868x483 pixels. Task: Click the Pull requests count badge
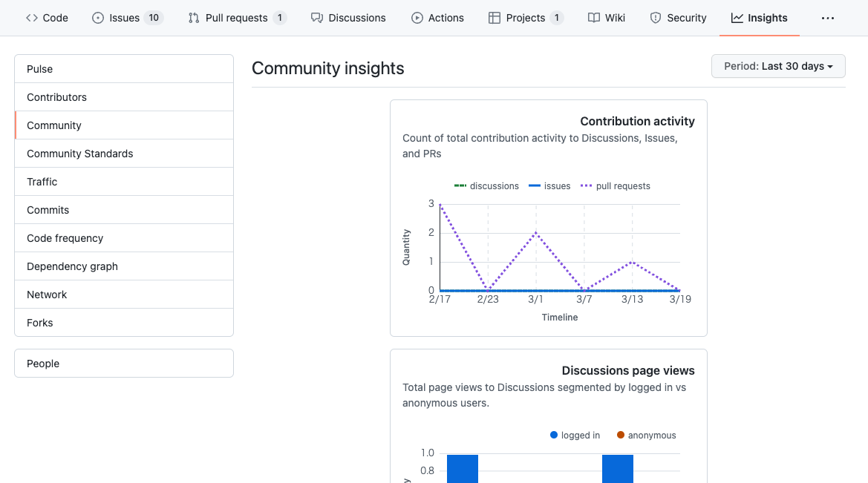[x=279, y=18]
